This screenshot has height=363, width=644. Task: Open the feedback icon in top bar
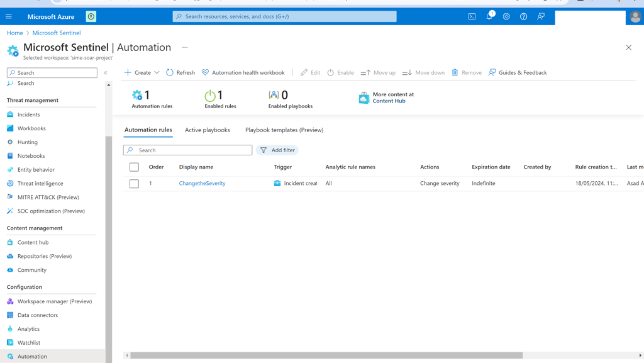tap(541, 16)
